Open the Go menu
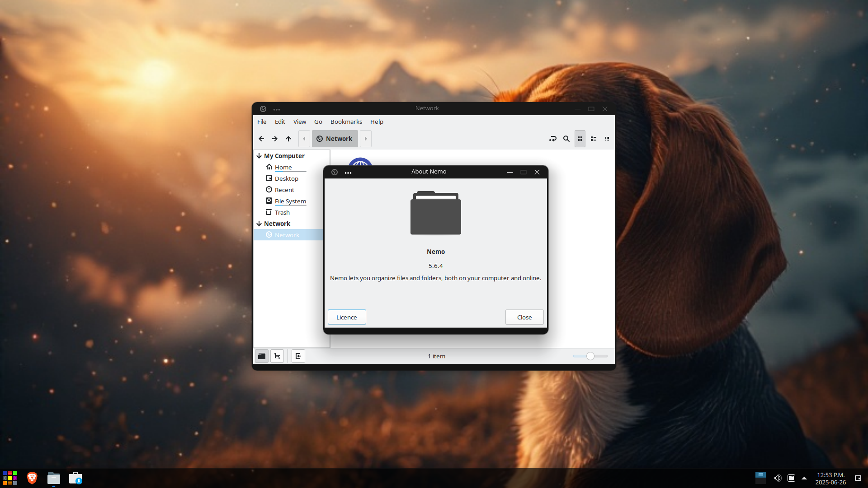Image resolution: width=868 pixels, height=488 pixels. coord(318,122)
